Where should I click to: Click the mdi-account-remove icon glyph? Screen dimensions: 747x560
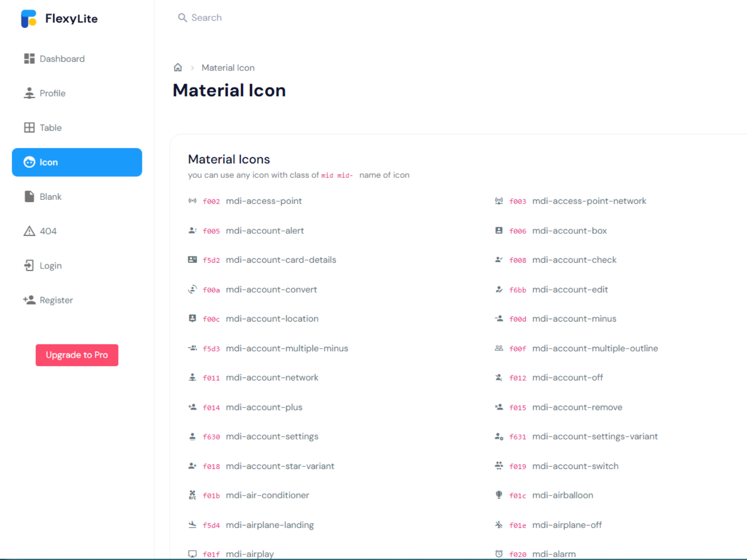point(499,407)
